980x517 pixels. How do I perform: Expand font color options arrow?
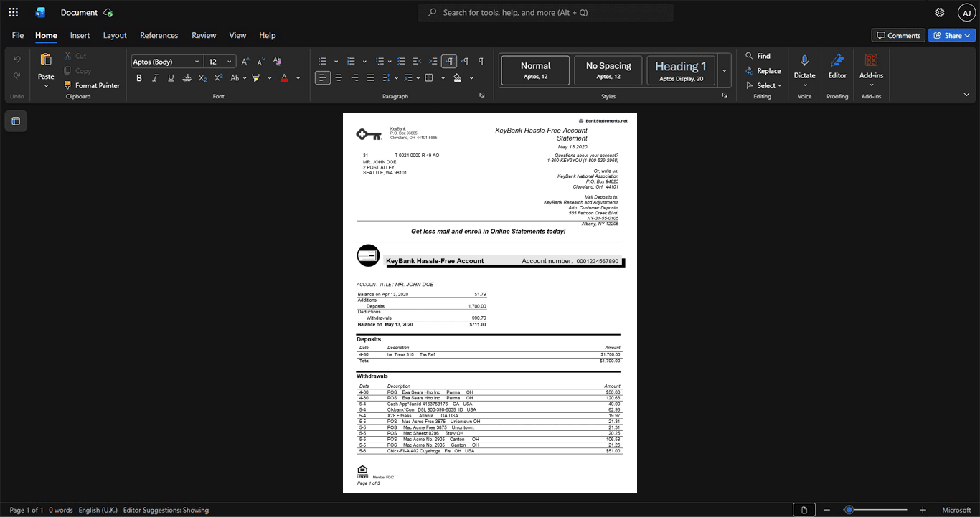(298, 78)
